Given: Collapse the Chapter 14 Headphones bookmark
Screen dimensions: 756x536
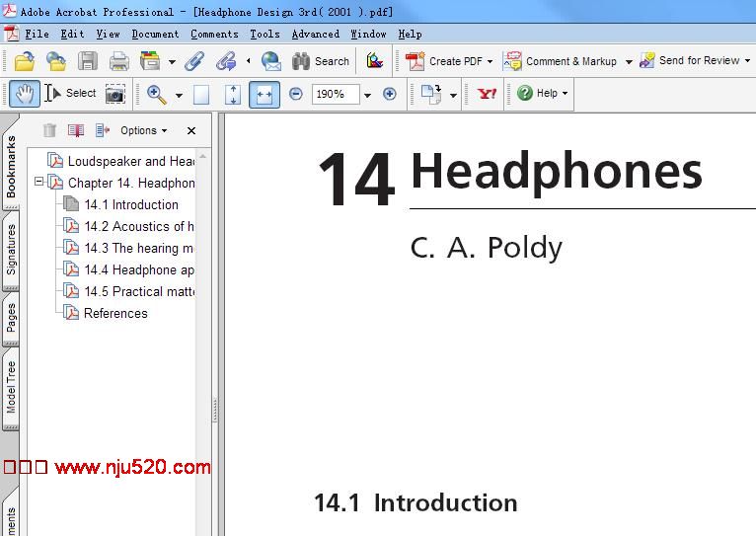Looking at the screenshot, I should pyautogui.click(x=39, y=183).
